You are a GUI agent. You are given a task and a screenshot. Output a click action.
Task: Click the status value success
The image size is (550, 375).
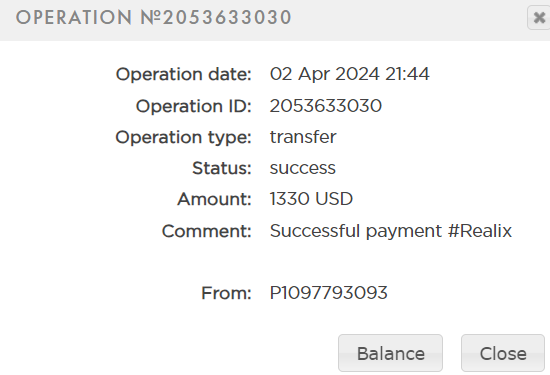(303, 168)
